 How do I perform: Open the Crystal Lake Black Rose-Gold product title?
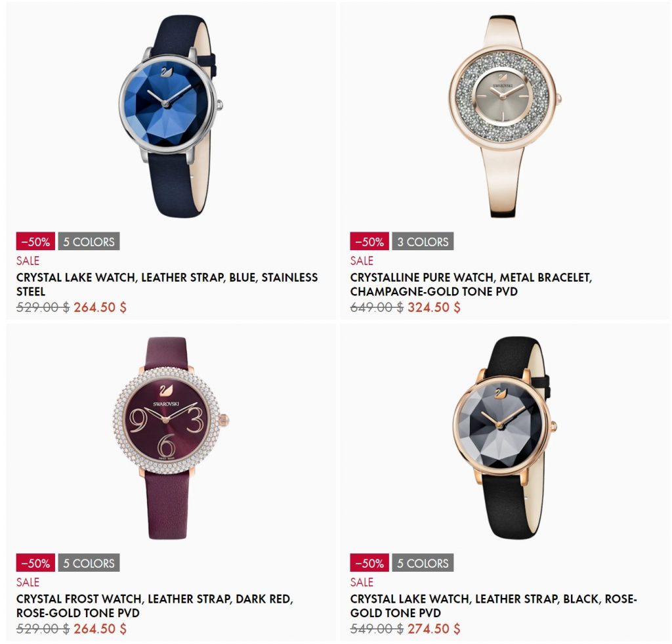pos(493,606)
